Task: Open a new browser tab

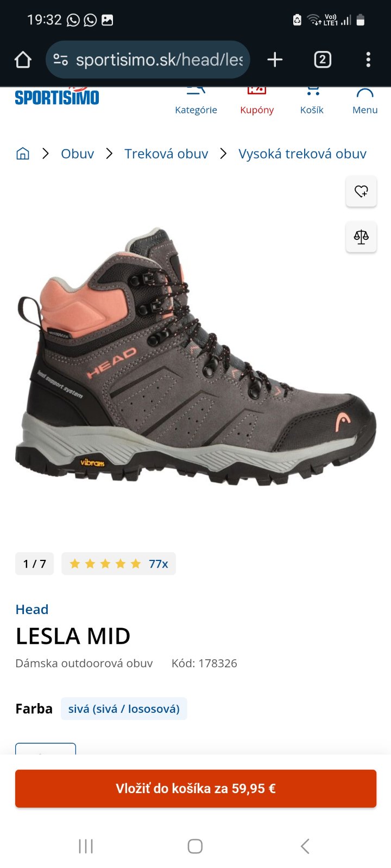Action: point(275,60)
